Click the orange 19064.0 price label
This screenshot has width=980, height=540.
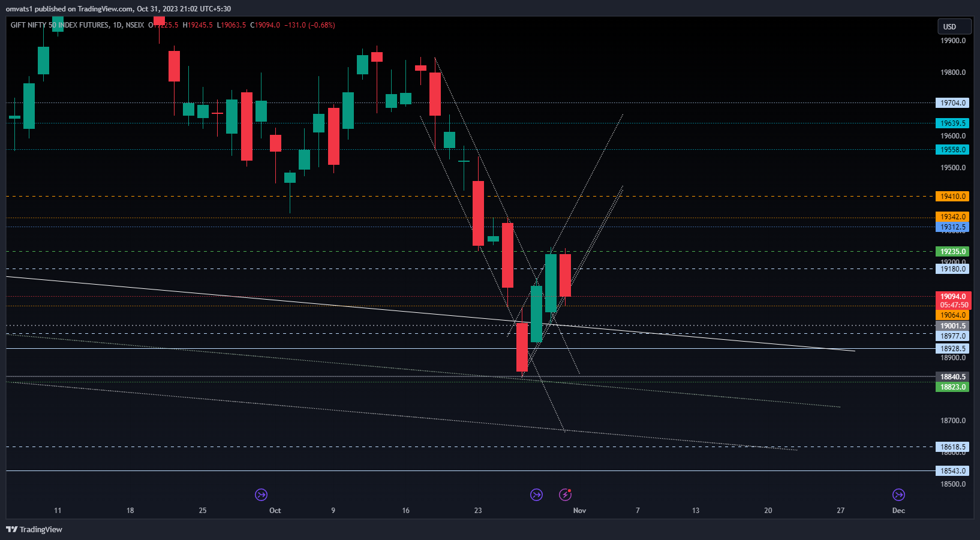tap(952, 315)
